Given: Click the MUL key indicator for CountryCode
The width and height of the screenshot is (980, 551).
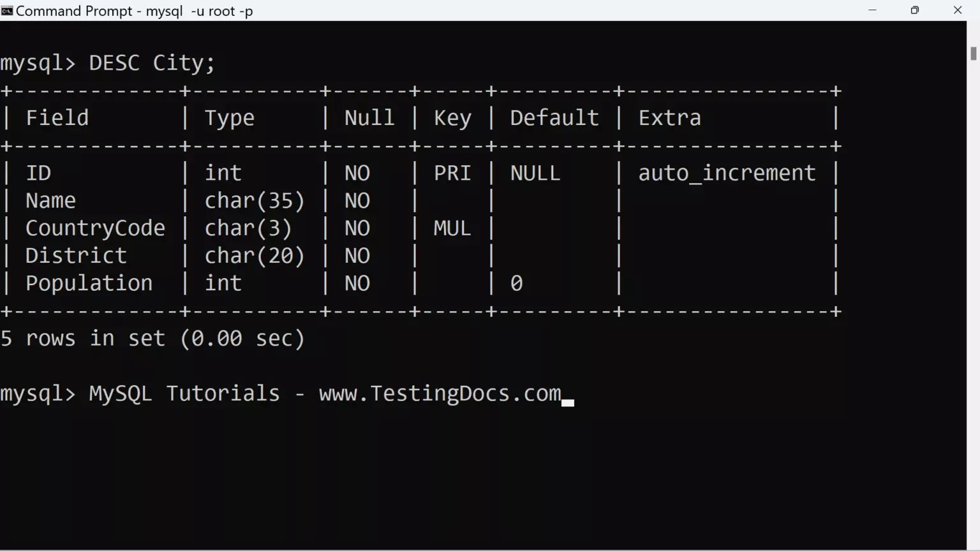Looking at the screenshot, I should [x=452, y=228].
